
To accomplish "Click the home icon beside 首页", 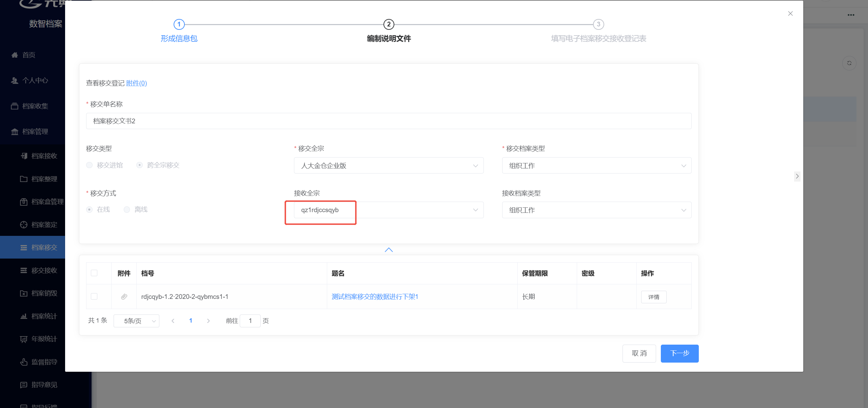I will click(15, 55).
